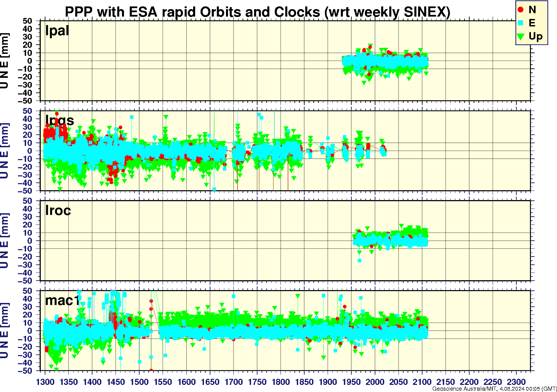Click x-axis tick label '1750'
This screenshot has height=392, width=557.
click(257, 382)
